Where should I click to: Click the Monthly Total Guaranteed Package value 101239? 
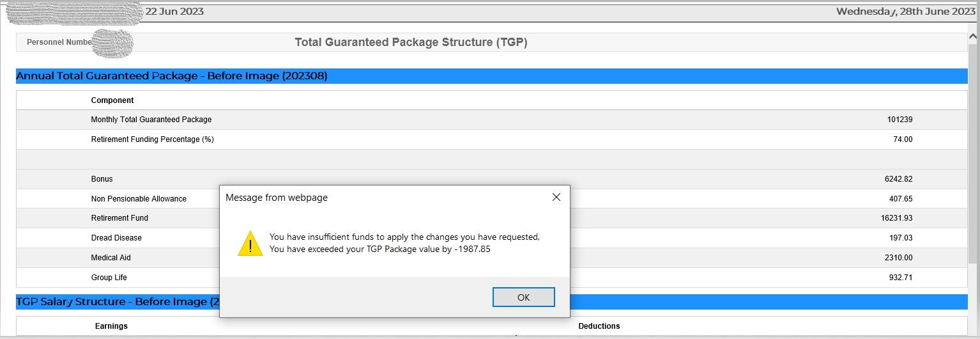pyautogui.click(x=900, y=120)
